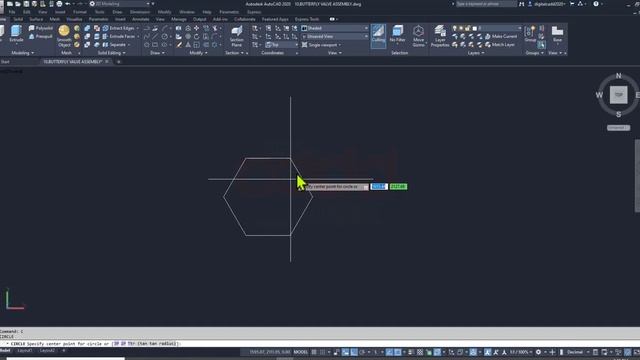Screen dimensions: 640x360
Task: Click the Smooth Object mesh tool
Action: click(x=64, y=36)
